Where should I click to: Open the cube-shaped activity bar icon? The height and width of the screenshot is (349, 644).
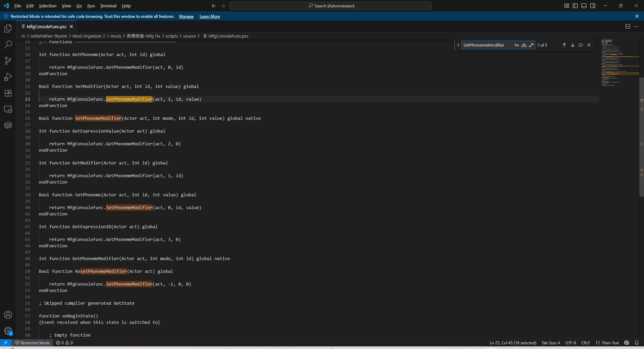(8, 125)
